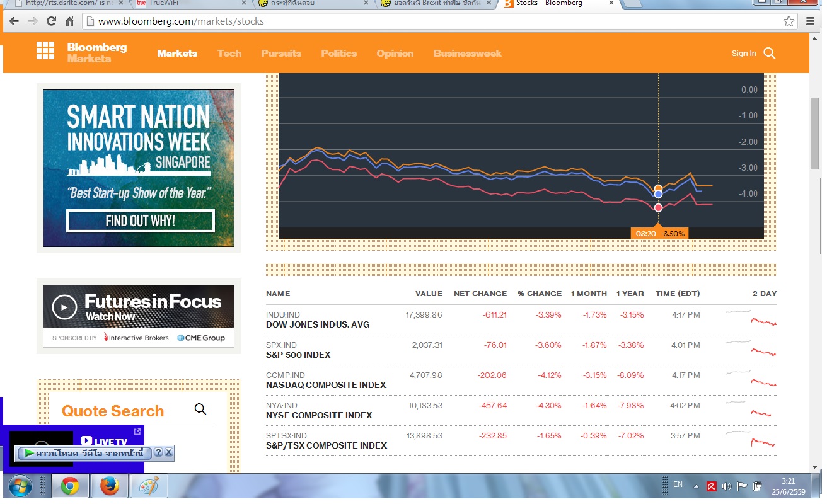Click NASDAQ net change -202.06
Screen dimensions: 827x504
click(x=492, y=375)
